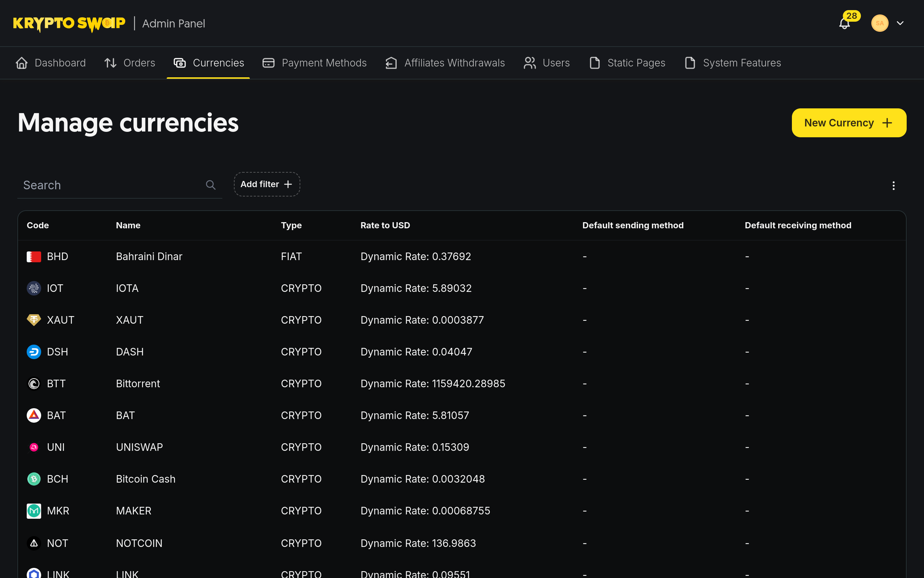Switch to Affiliates Withdrawals tab
Screen dimensions: 924x578
pyautogui.click(x=445, y=63)
